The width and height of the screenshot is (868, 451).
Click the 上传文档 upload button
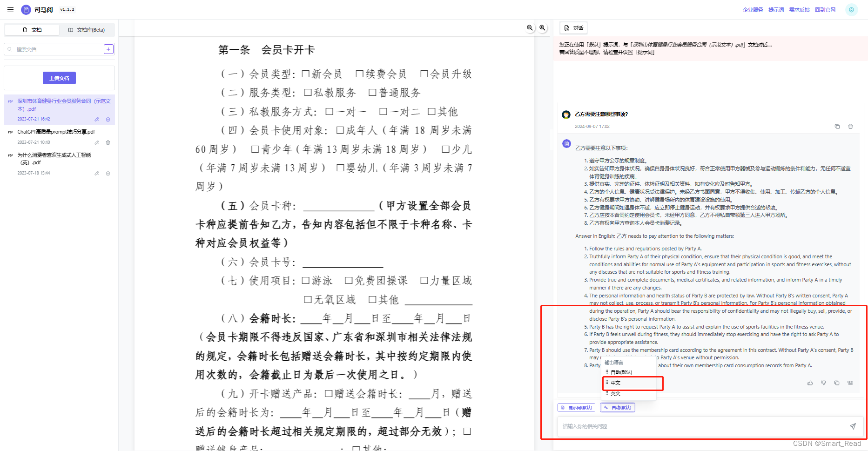coord(59,78)
